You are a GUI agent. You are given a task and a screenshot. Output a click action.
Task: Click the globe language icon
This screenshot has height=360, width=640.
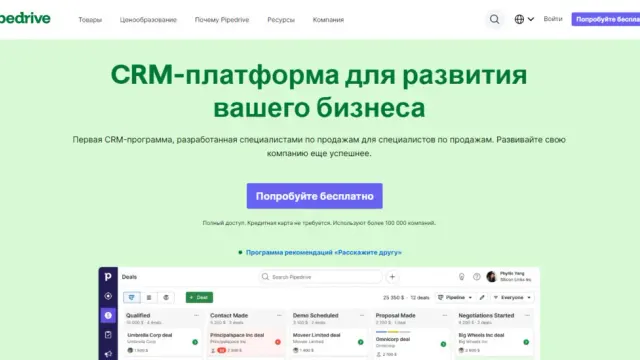click(x=519, y=19)
